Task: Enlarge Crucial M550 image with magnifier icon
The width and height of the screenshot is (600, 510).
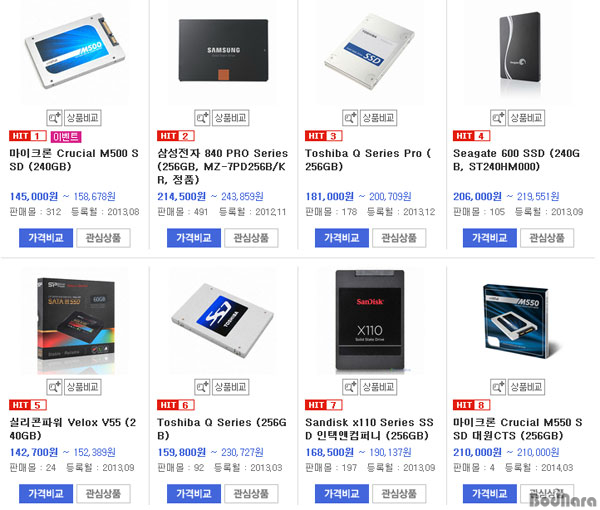Action: [498, 387]
